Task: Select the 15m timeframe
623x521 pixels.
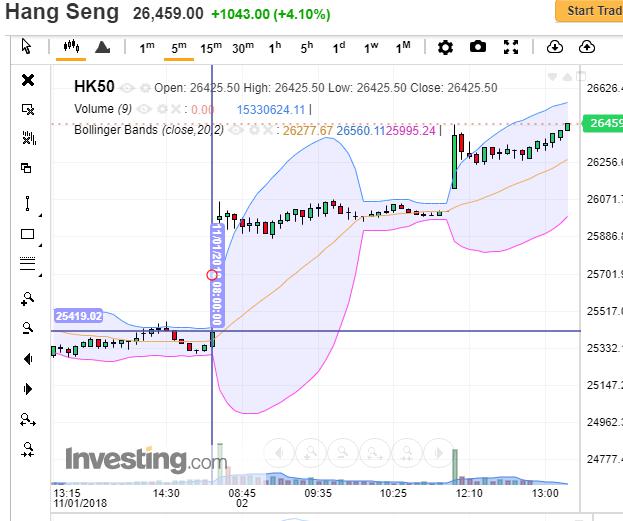Action: (211, 48)
